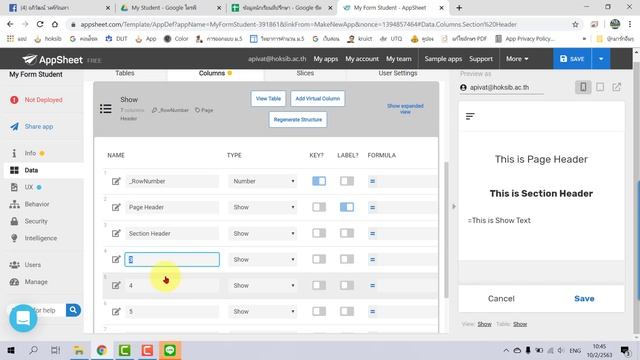The width and height of the screenshot is (640, 360).
Task: Open type dropdown for Section Header
Action: [x=263, y=233]
